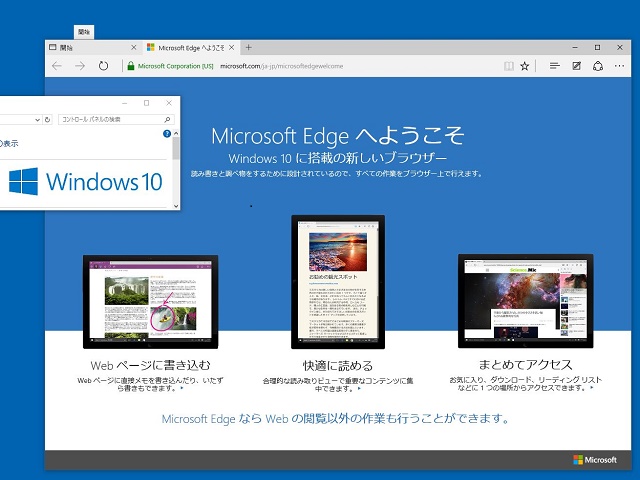This screenshot has height=480, width=640.
Task: Minimize the Edge browser window
Action: [x=575, y=47]
